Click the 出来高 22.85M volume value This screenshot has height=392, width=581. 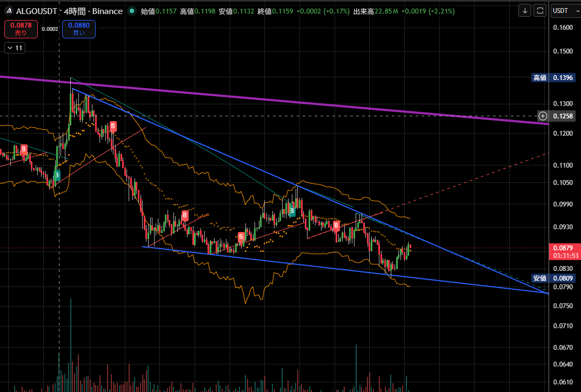(x=376, y=11)
